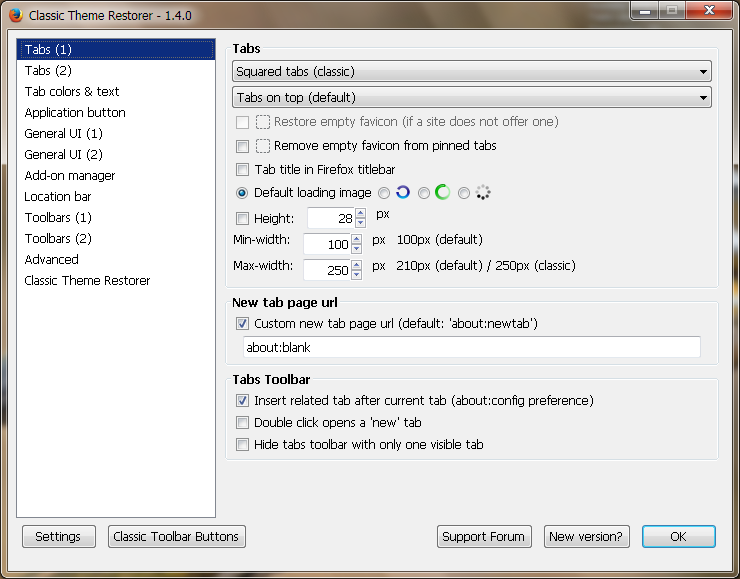This screenshot has width=740, height=579.
Task: Open Tabs (2) category
Action: [x=116, y=71]
